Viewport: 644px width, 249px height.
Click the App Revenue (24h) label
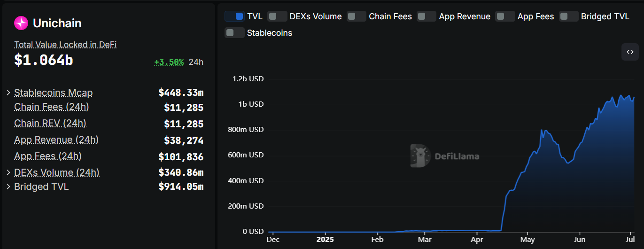click(56, 140)
